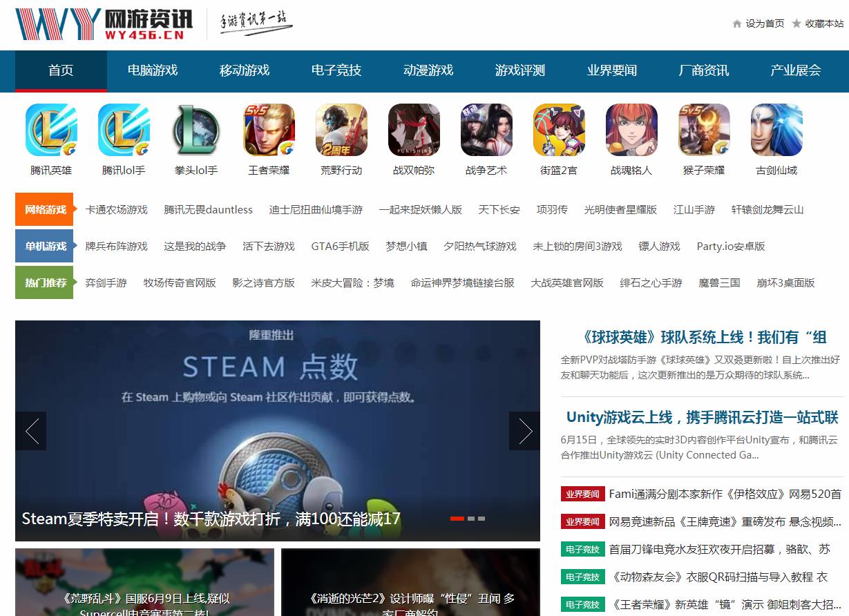Open the 网易竞速新品《王牌竞速》 news item
The image size is (849, 616).
coord(725,521)
